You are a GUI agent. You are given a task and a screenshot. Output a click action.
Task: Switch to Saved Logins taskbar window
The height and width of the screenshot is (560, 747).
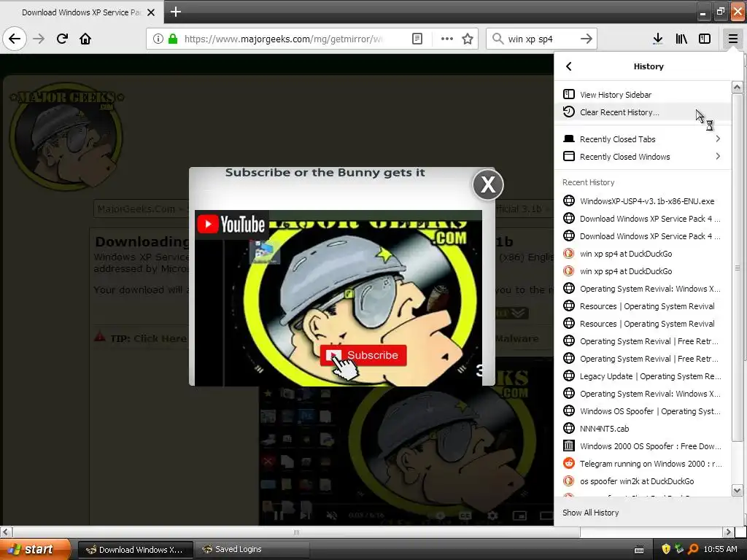point(252,550)
